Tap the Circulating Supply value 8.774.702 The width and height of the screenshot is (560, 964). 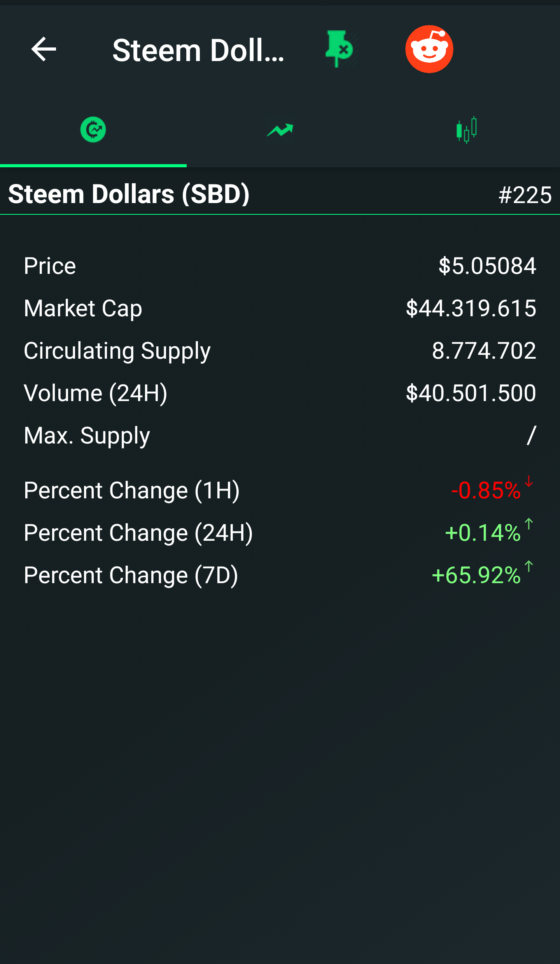pos(484,351)
